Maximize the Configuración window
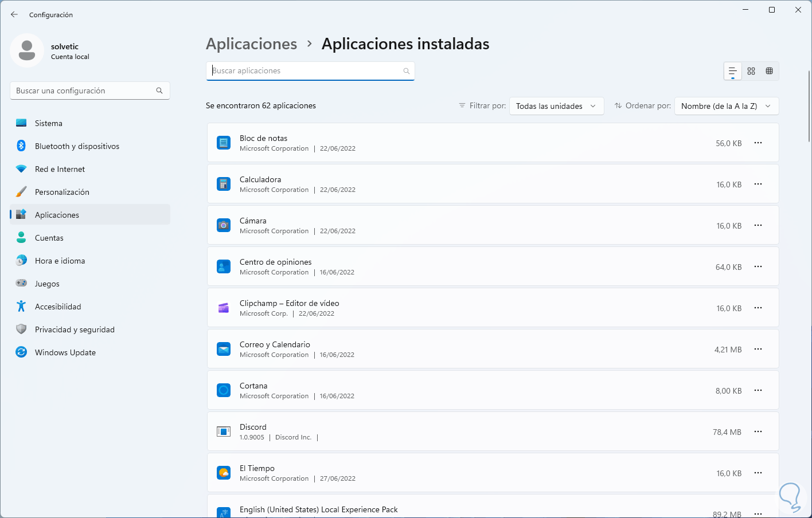 click(x=772, y=10)
